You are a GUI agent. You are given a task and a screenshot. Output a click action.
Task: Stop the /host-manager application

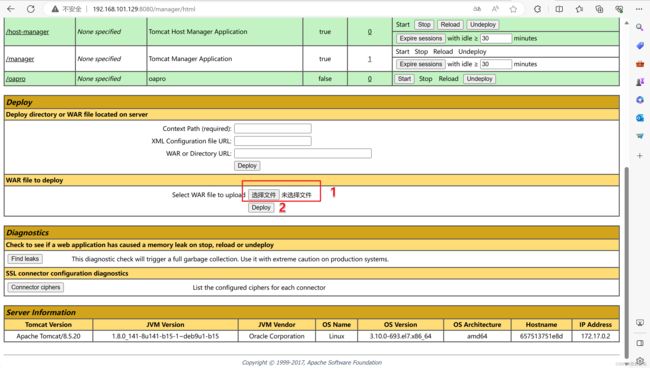424,24
